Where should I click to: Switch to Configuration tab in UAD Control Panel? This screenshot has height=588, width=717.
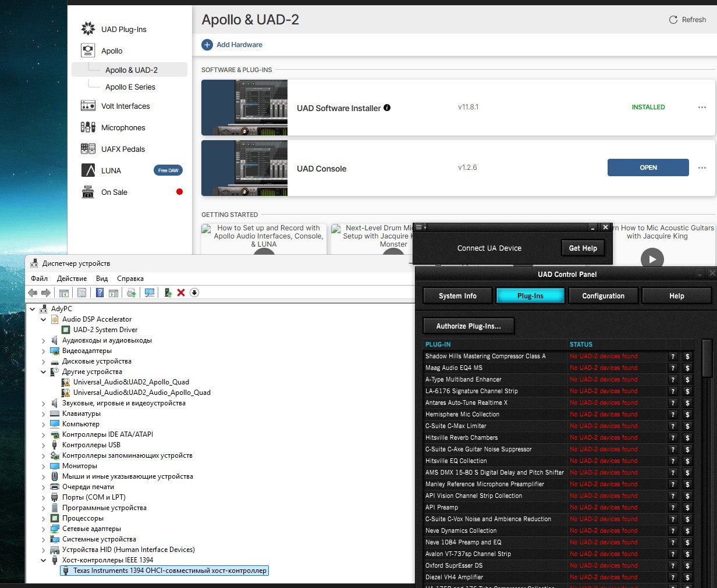click(604, 295)
